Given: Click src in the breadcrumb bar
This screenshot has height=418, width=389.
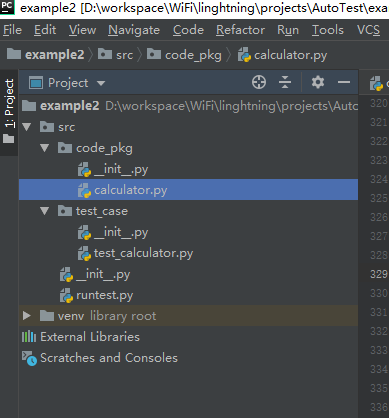Looking at the screenshot, I should point(116,55).
